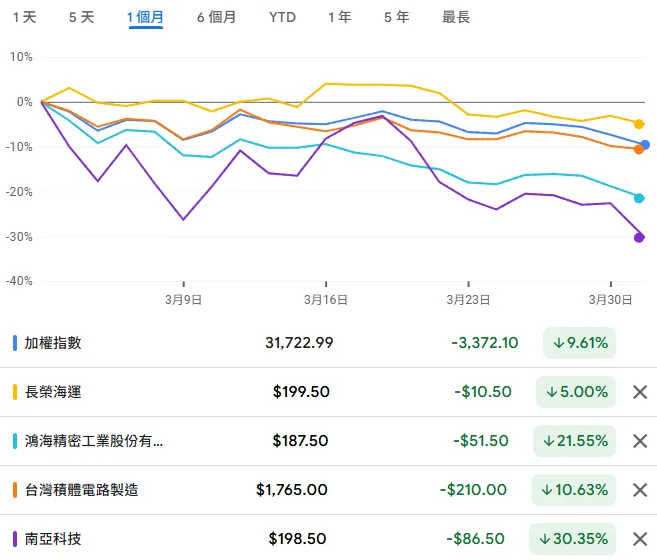Screen dimensions: 657x560
Task: Click the 21.55% decline badge for 鴻海
Action: (574, 441)
